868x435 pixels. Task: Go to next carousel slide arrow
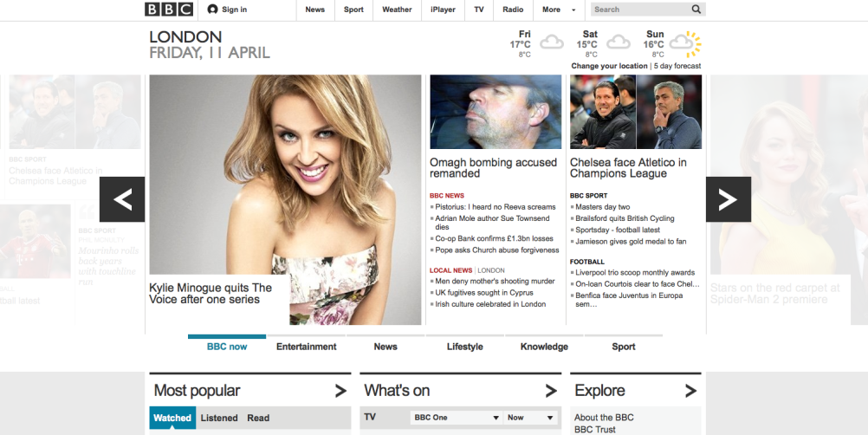[729, 199]
